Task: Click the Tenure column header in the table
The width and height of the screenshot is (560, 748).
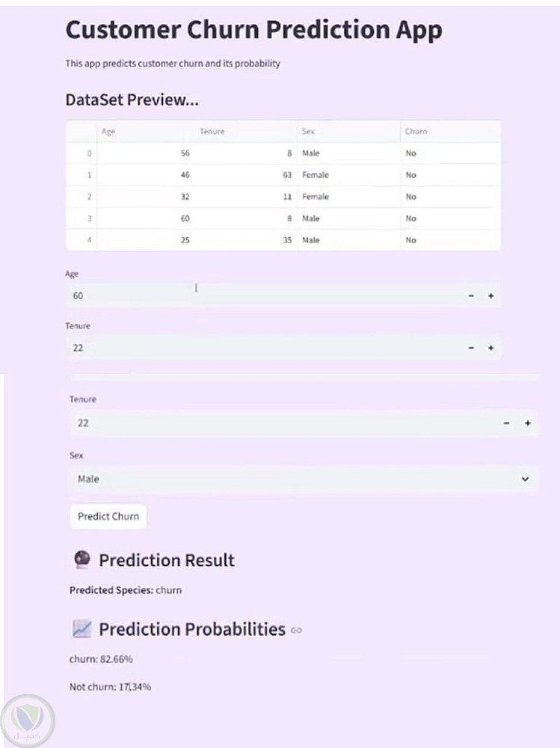Action: pos(212,132)
